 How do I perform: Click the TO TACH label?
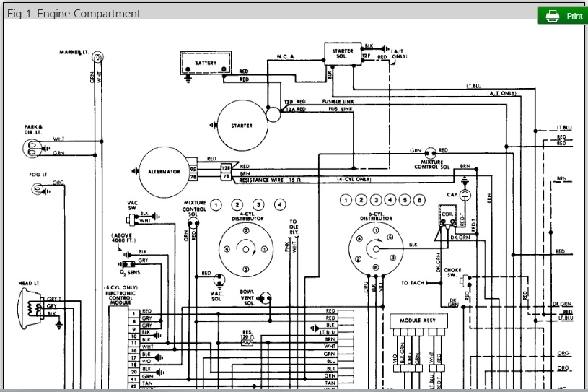413,283
